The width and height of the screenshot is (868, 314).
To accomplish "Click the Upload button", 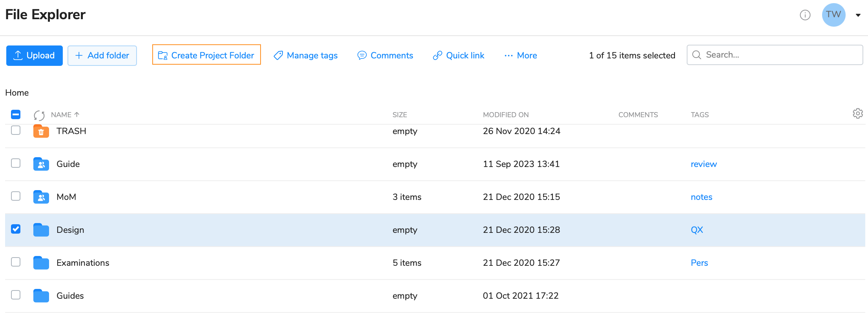I will [35, 56].
